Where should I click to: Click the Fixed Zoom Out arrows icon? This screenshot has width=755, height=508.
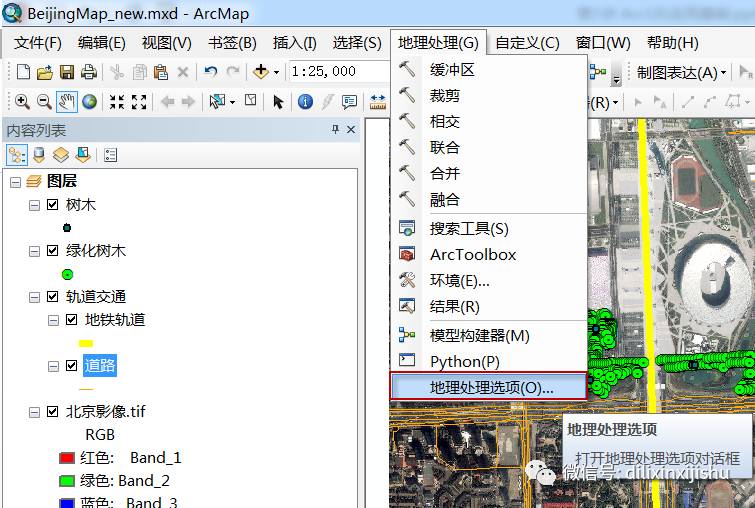click(139, 102)
